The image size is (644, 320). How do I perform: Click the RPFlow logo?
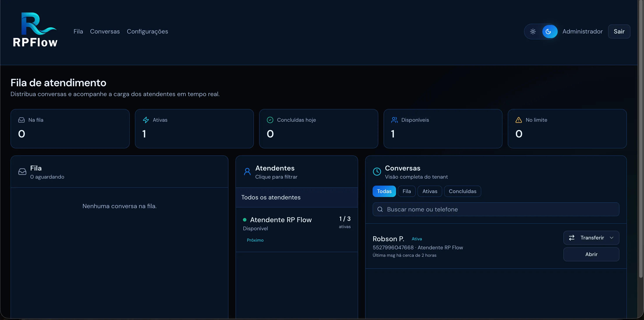[x=35, y=30]
